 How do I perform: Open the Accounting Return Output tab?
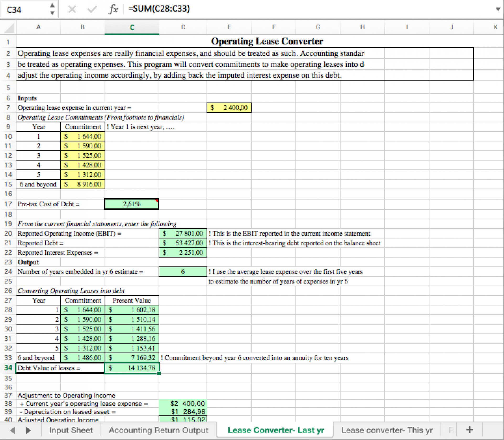(158, 430)
